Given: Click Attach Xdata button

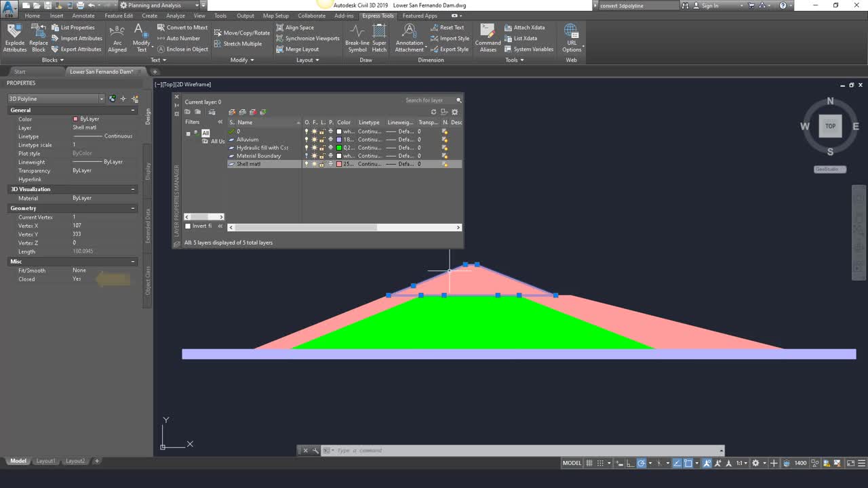Looking at the screenshot, I should [x=524, y=28].
